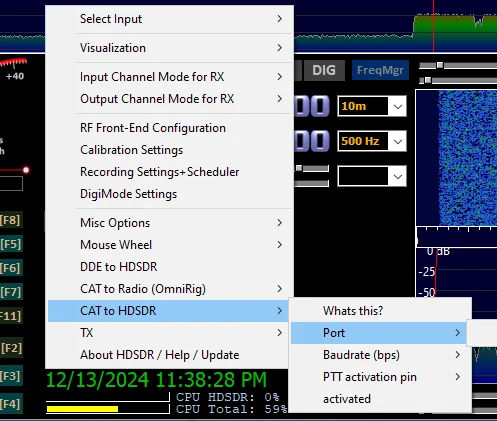The image size is (497, 421).
Task: Click the DIG mode button
Action: [324, 70]
